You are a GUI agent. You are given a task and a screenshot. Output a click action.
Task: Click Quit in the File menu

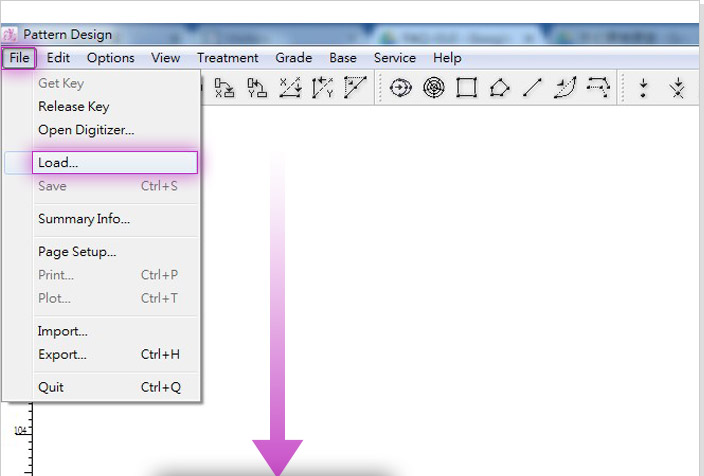click(51, 387)
